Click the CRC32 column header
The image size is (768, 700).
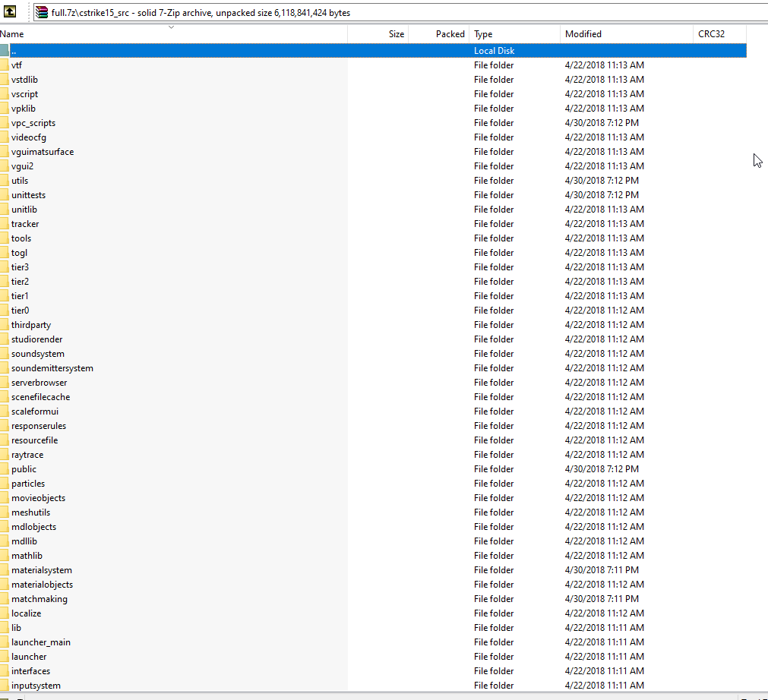click(x=719, y=34)
